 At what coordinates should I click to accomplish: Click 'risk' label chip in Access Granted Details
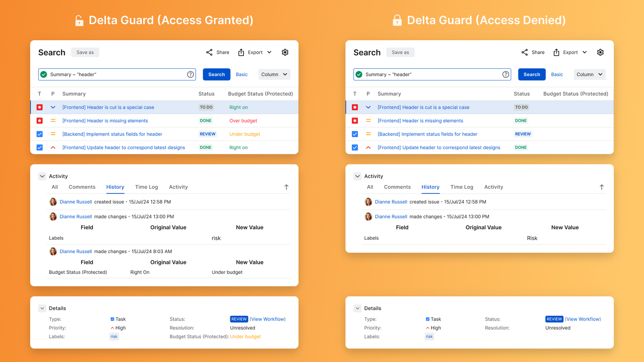click(114, 337)
